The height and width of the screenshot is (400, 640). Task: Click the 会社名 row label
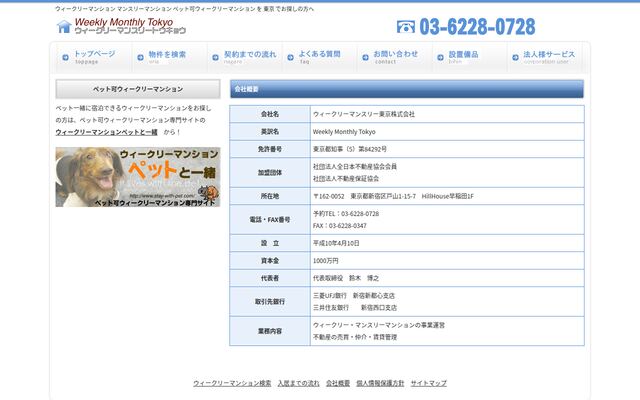pos(270,114)
